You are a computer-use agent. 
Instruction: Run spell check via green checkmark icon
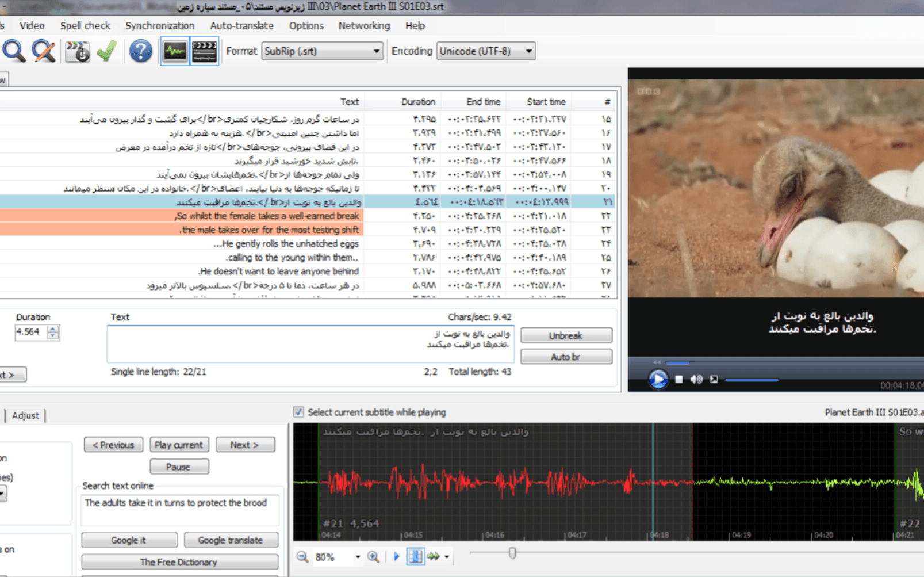coord(107,51)
